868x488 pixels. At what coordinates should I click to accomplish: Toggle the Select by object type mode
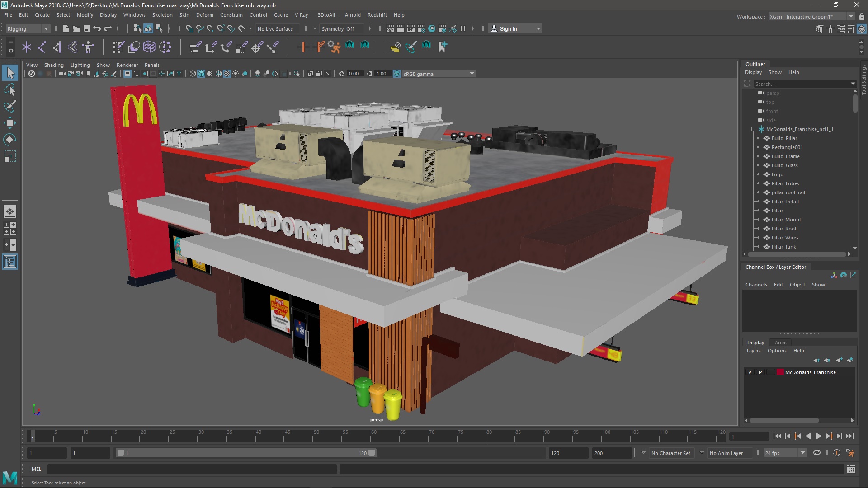148,28
